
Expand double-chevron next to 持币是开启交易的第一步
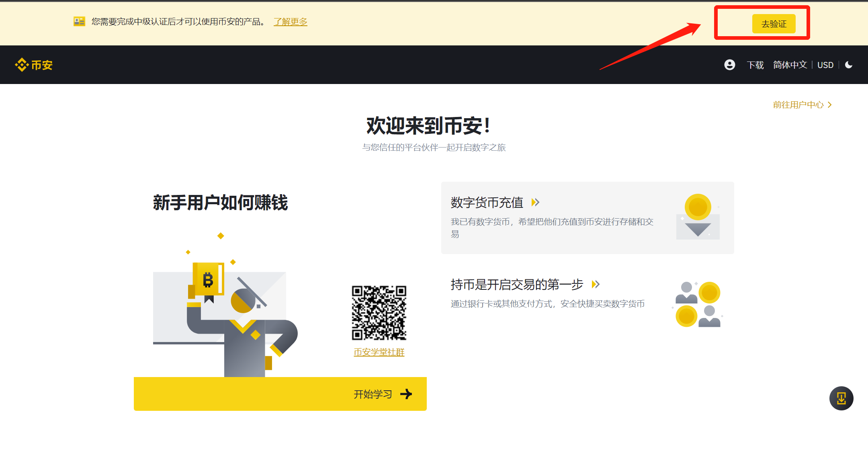tap(596, 284)
